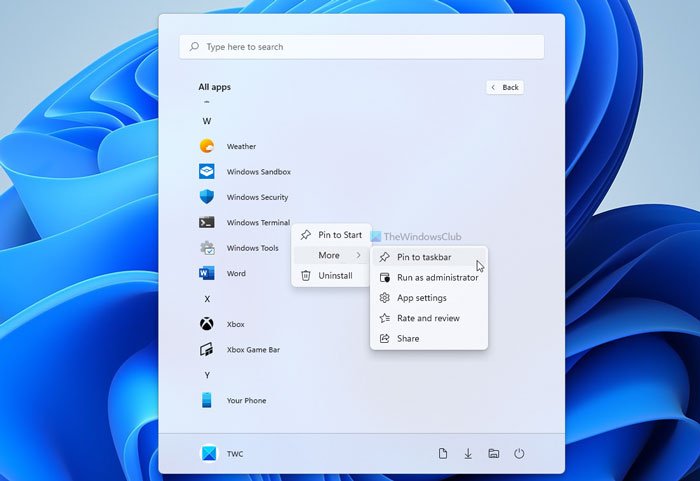700x481 pixels.
Task: Open Documents folder icon in footer
Action: (x=443, y=454)
